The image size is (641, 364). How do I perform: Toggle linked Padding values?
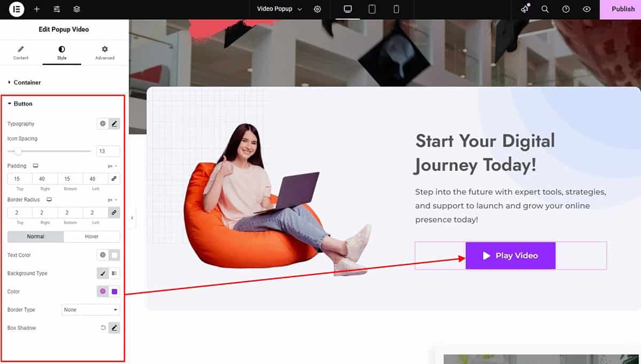[x=114, y=179]
